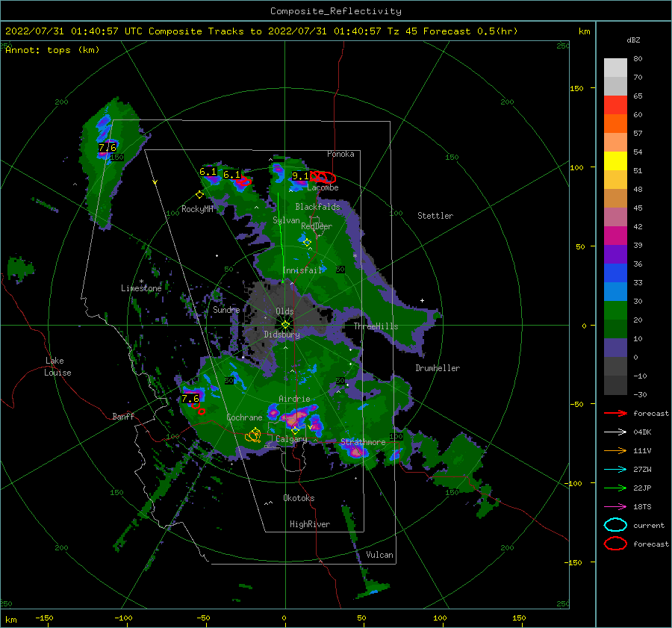Select the yellow swatch in the dBZ scale
Image resolution: width=672 pixels, height=628 pixels.
click(x=615, y=161)
